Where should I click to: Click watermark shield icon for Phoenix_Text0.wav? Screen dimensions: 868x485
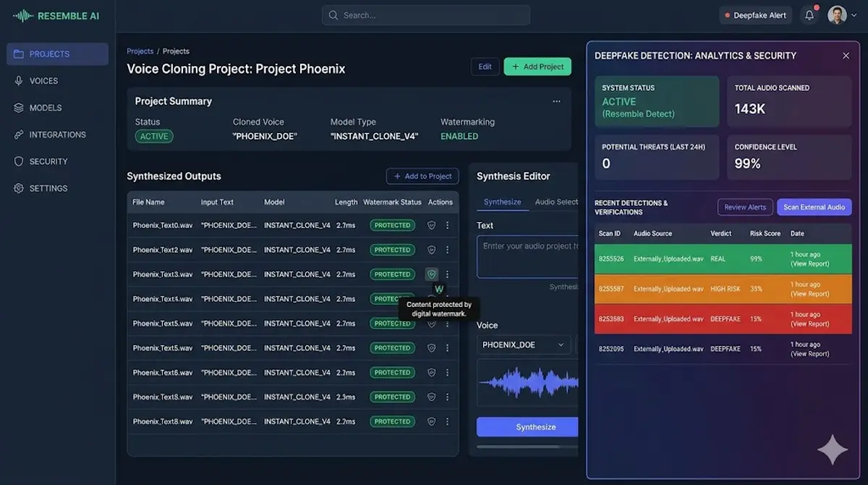[x=432, y=225]
